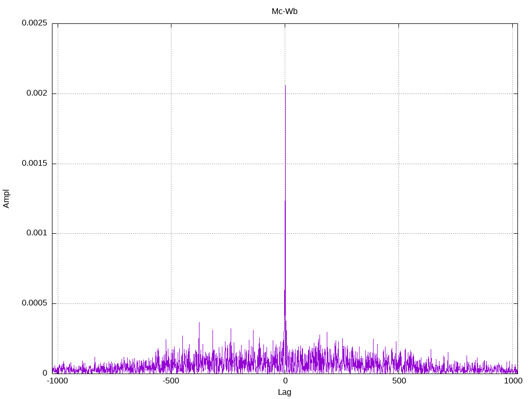532x399 pixels.
Task: Click the 0 x-axis tick label
Action: [x=285, y=381]
